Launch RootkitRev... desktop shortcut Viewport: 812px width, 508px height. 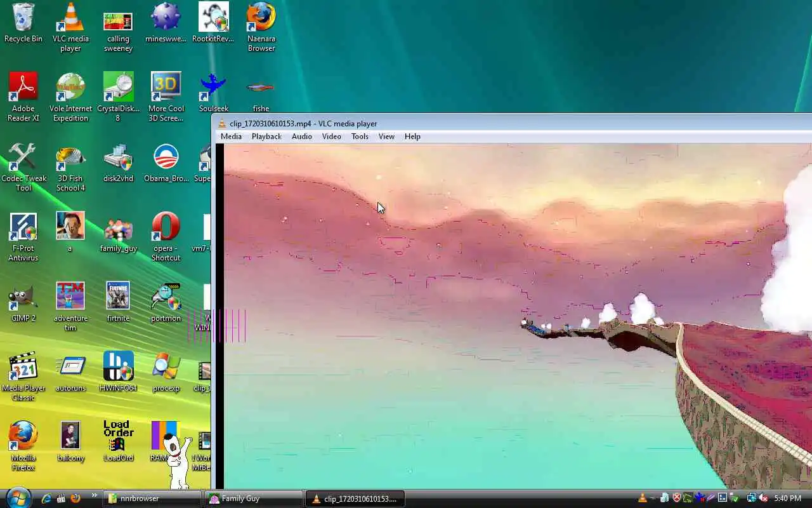pyautogui.click(x=213, y=23)
